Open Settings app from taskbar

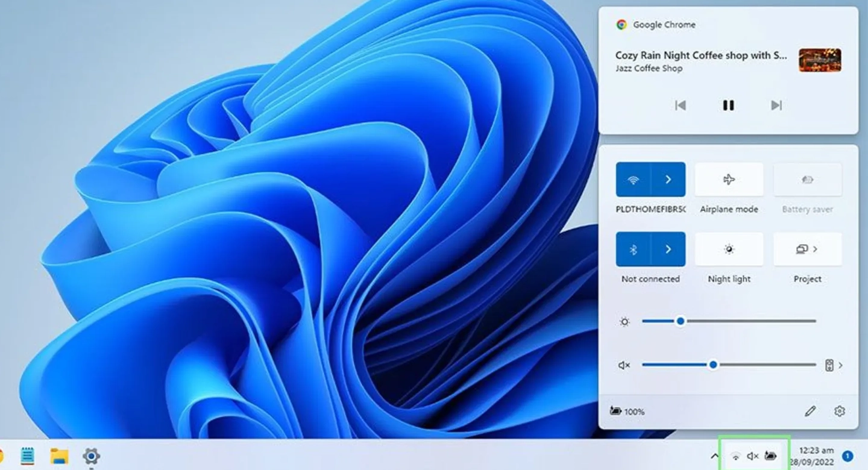point(91,456)
